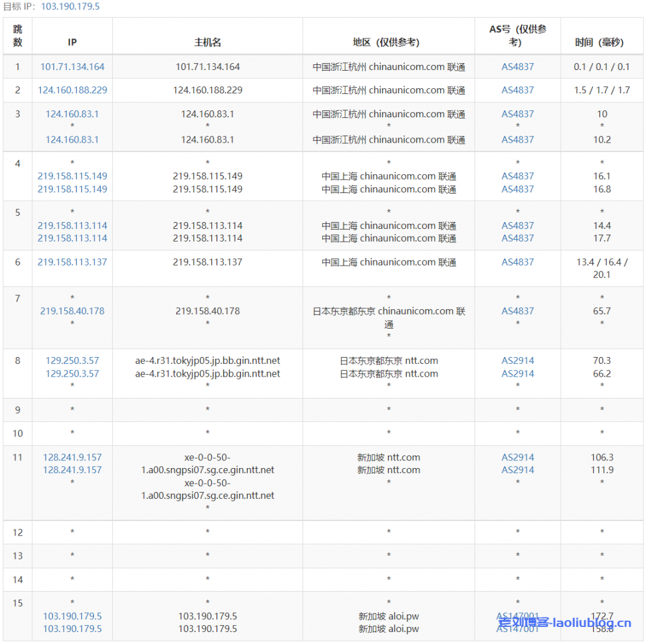Viewport: 646px width, 644px height.
Task: Click the 主机名 column header
Action: point(208,42)
